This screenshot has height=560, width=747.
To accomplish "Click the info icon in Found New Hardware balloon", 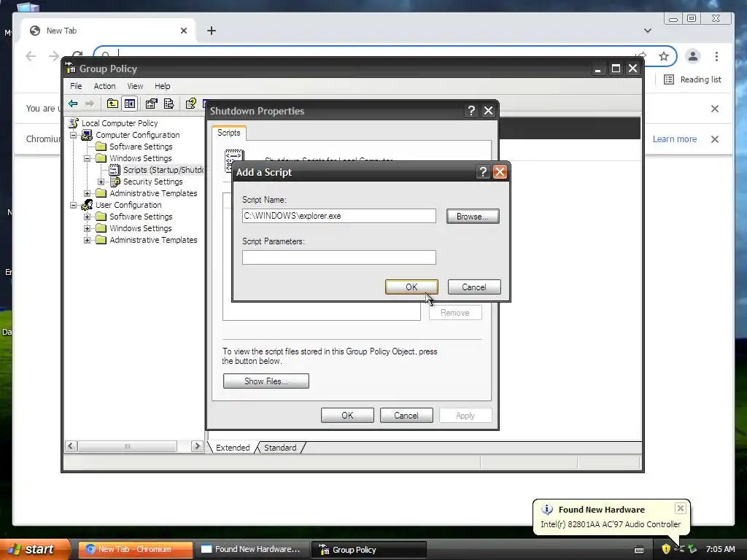I will [x=547, y=510].
